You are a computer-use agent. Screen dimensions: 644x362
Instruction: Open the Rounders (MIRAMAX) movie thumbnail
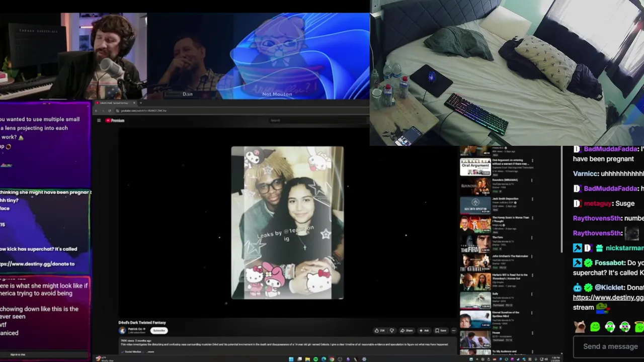coord(475,186)
